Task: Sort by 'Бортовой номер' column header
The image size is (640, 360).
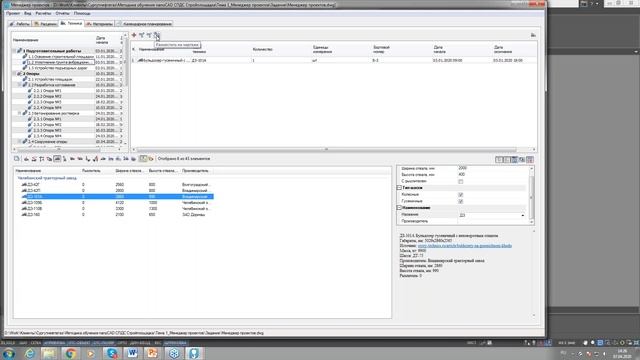Action: click(381, 49)
